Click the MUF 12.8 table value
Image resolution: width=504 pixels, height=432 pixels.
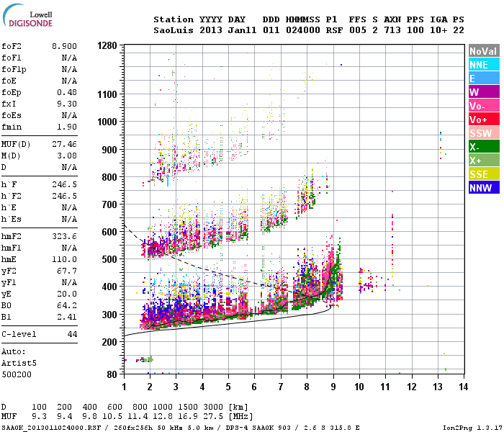click(x=163, y=417)
